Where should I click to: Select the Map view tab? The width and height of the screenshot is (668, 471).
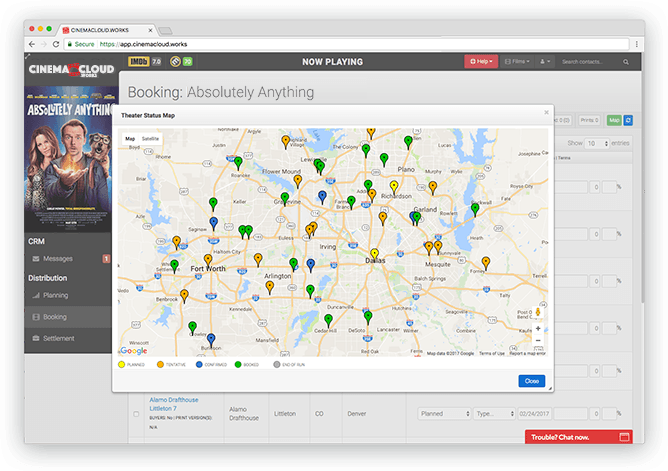click(x=129, y=138)
